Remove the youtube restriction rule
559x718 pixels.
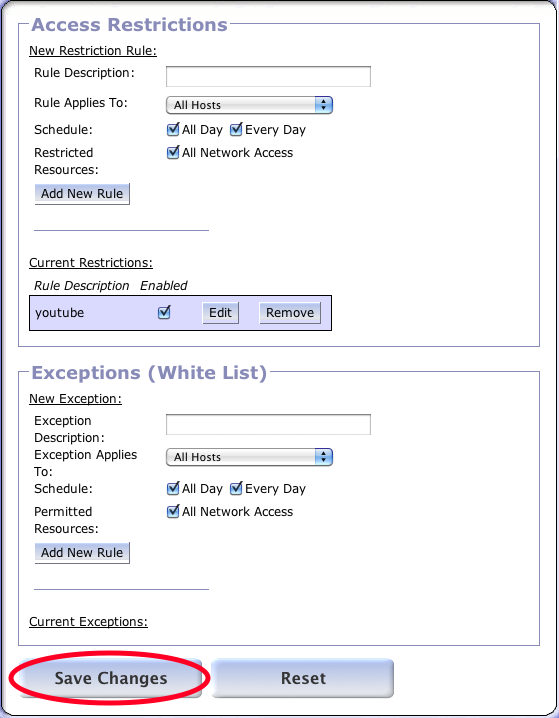[290, 313]
